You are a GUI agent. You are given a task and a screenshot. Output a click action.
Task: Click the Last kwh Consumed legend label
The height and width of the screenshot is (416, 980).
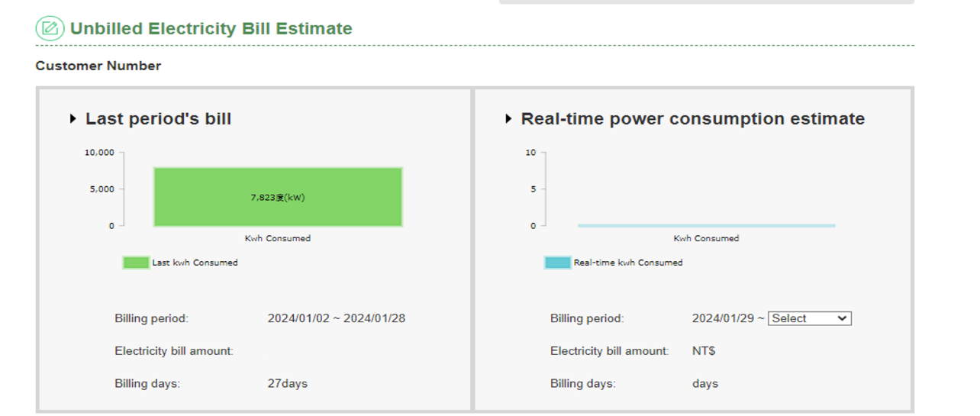195,263
